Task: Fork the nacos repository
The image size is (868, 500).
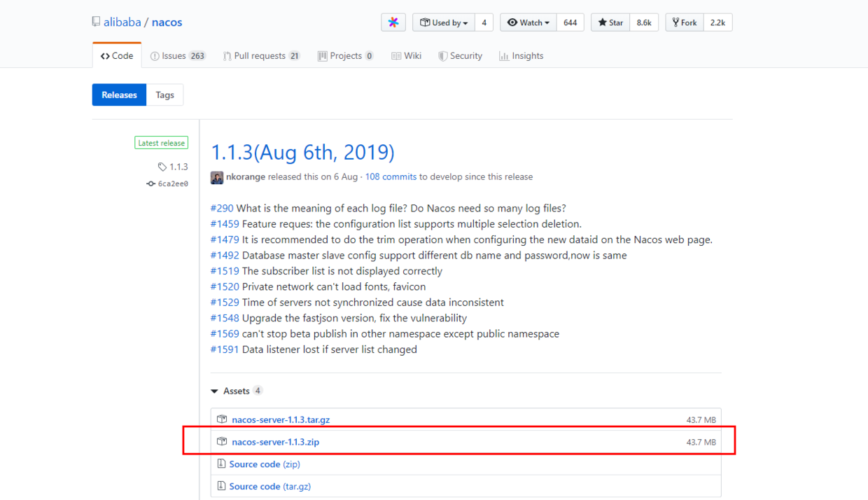Action: coord(685,22)
